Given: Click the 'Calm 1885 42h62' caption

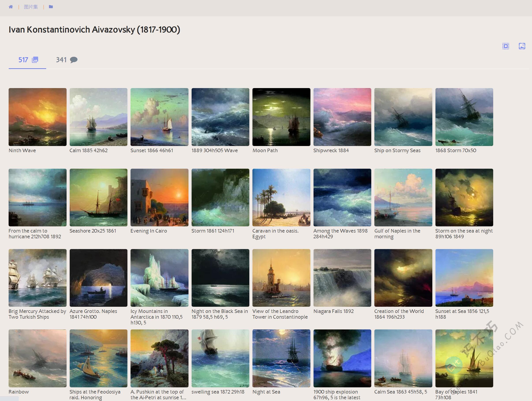Looking at the screenshot, I should tap(88, 150).
